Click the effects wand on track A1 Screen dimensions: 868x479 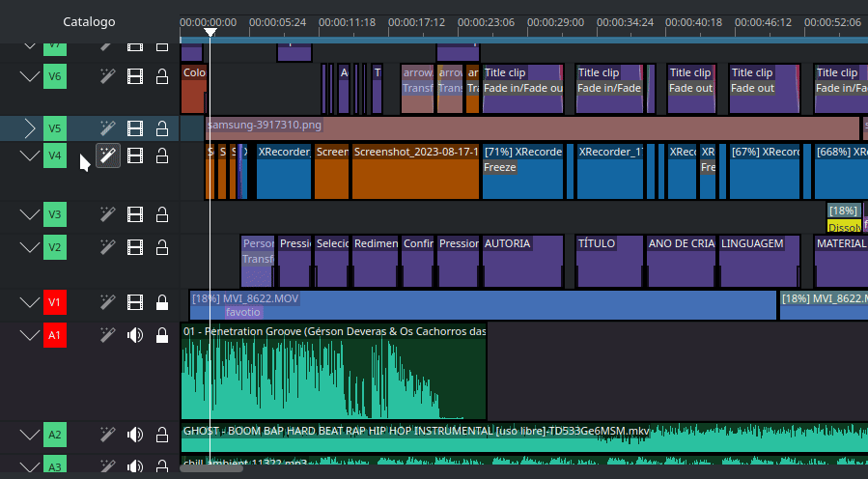pos(108,335)
